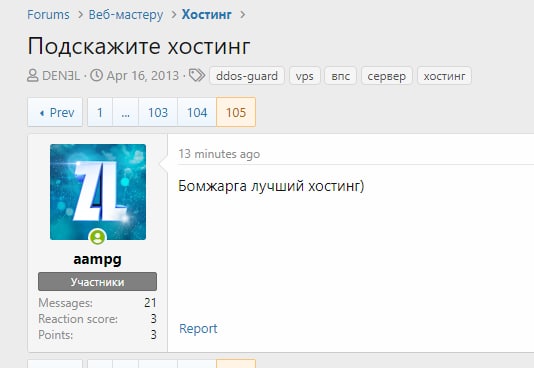The width and height of the screenshot is (534, 368).
Task: Open the 13 minutes ago post permalink
Action: (x=219, y=154)
